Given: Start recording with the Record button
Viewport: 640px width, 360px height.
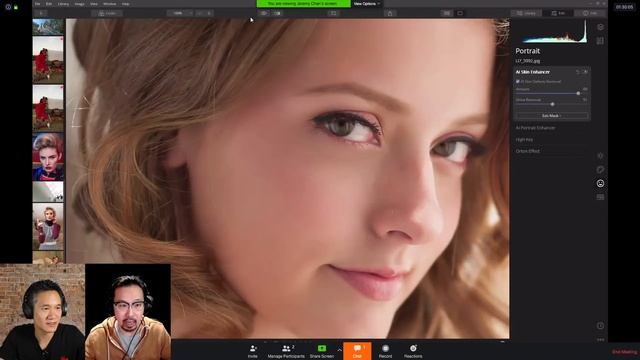Looking at the screenshot, I should (x=385, y=351).
